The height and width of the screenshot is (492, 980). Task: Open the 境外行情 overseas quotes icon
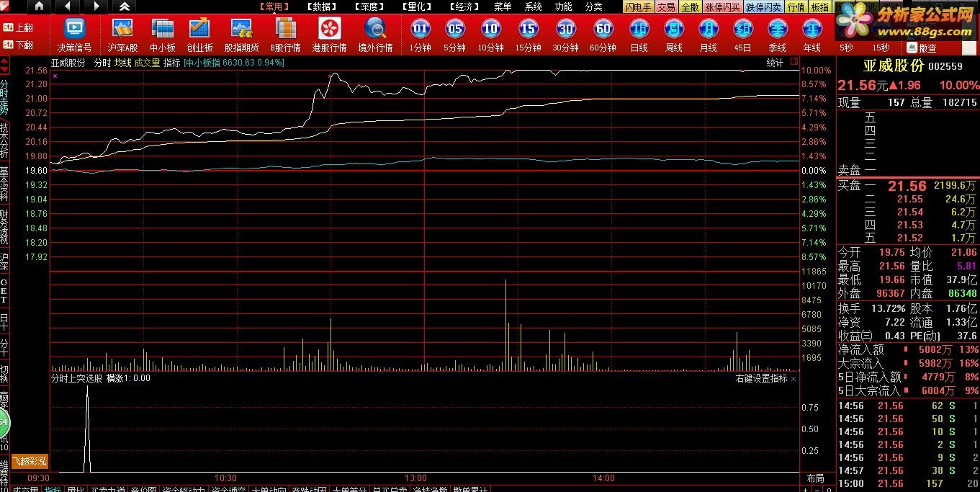coord(375,35)
